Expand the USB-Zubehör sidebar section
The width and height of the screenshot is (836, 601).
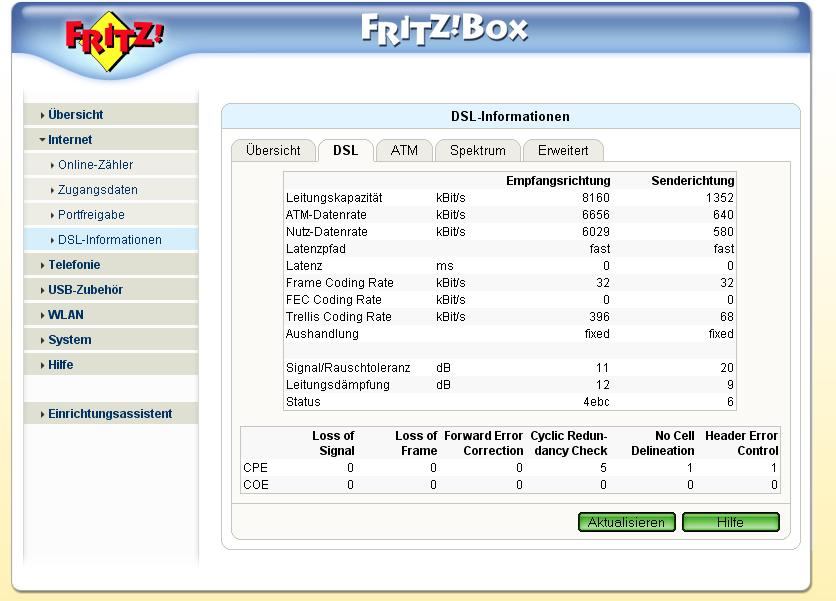coord(111,290)
